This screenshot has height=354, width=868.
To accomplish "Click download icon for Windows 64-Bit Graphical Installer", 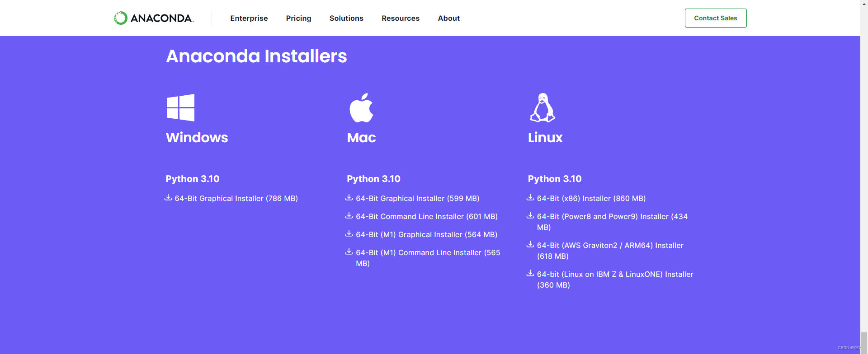I will [x=168, y=197].
